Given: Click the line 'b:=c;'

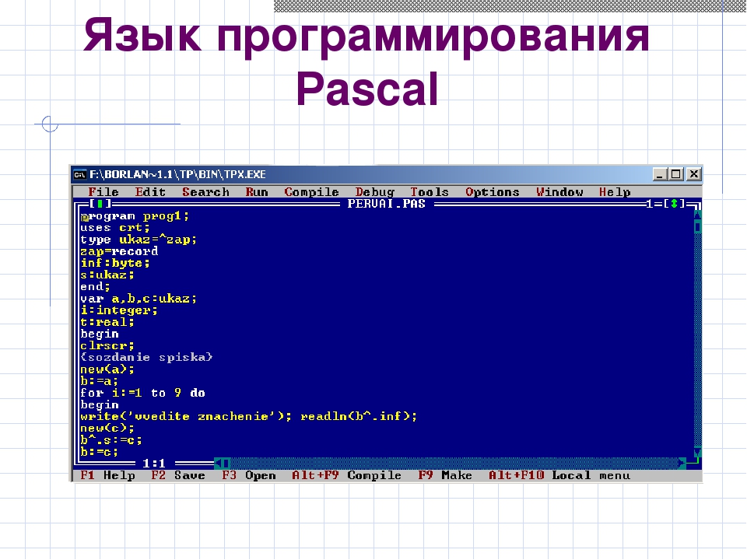Looking at the screenshot, I should (99, 451).
